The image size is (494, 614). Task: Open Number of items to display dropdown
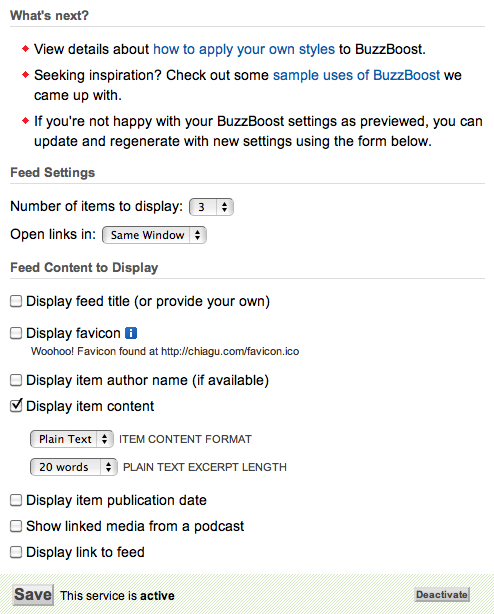[211, 207]
